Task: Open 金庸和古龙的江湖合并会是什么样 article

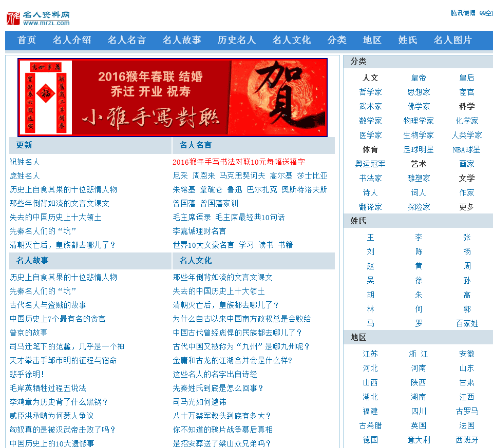Action: click(233, 360)
